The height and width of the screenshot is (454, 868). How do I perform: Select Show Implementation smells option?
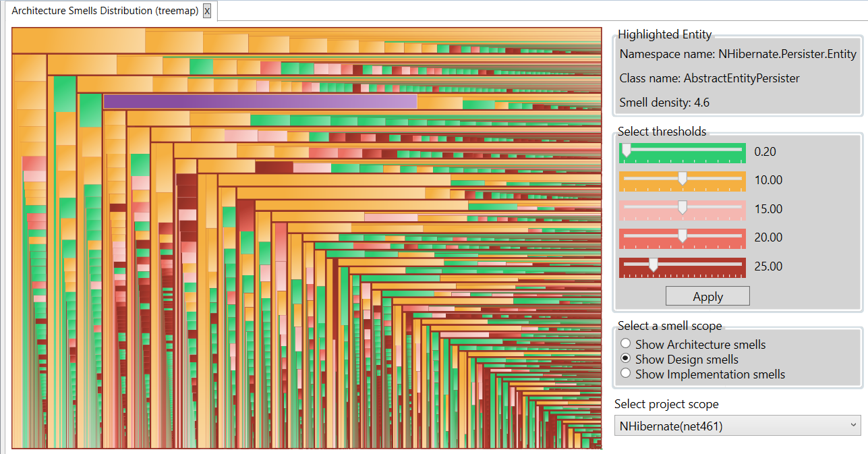coord(625,374)
